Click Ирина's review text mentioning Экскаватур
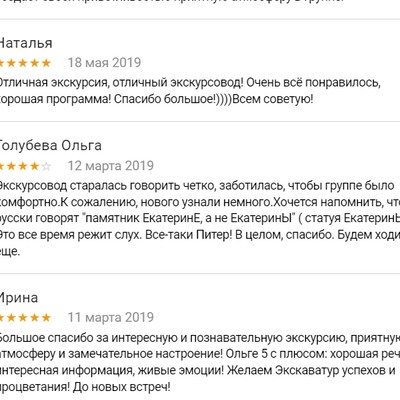The image size is (400, 400). tap(200, 362)
